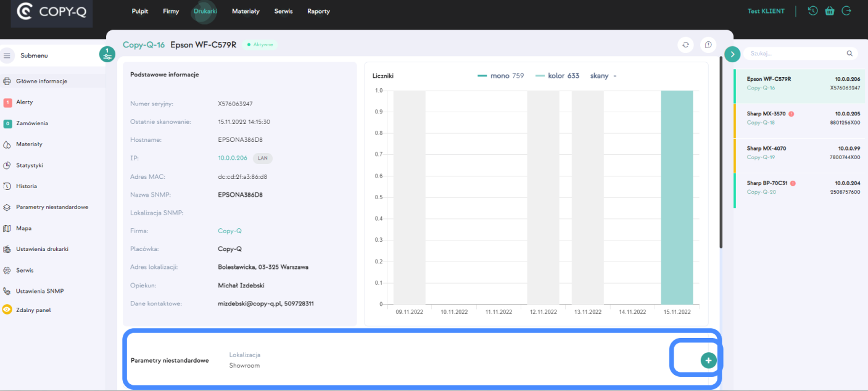Screen dimensions: 868x391
Task: Click the grey chart bar for 09.11.2022
Action: [x=410, y=197]
